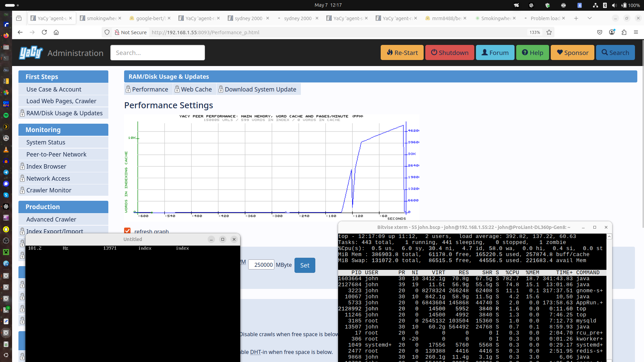Screen dimensions: 644x362
Task: Launch Firefox from the Ubuntu dock
Action: (6, 36)
